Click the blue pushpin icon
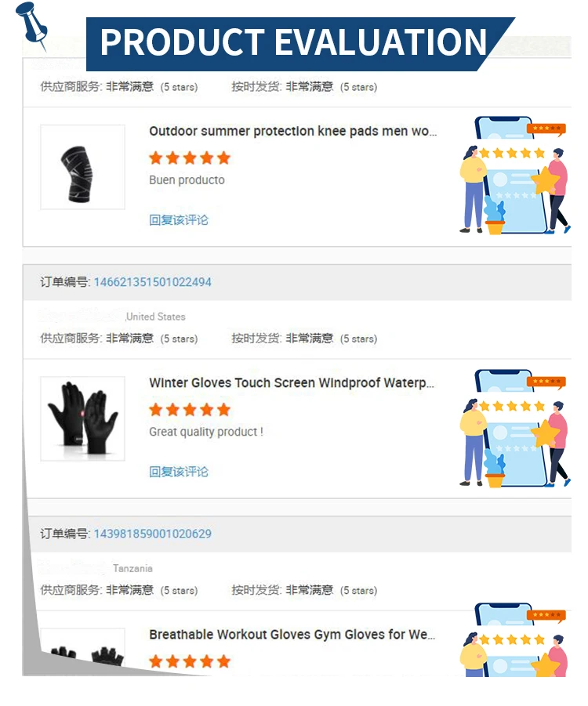Image resolution: width=588 pixels, height=706 pixels. [31, 25]
